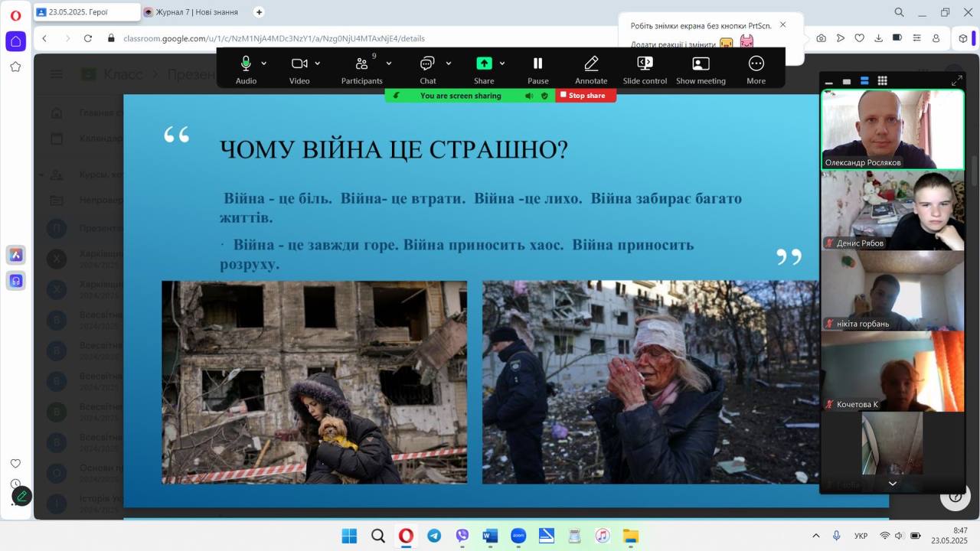
Task: Open a new browser tab with plus button
Action: (x=259, y=12)
